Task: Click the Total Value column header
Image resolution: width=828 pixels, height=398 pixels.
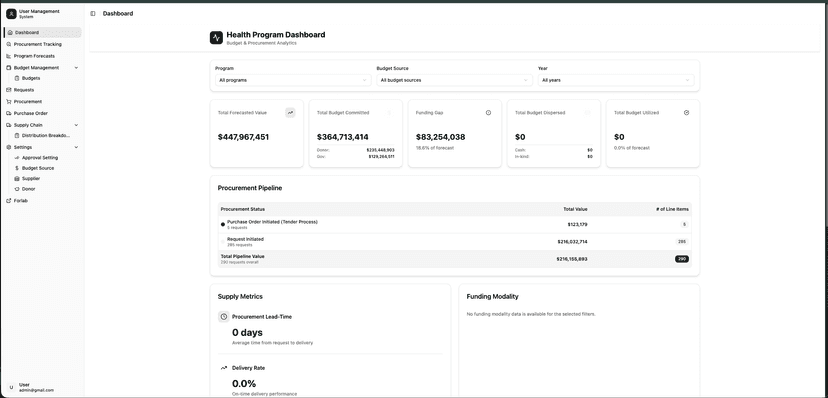Action: click(575, 210)
